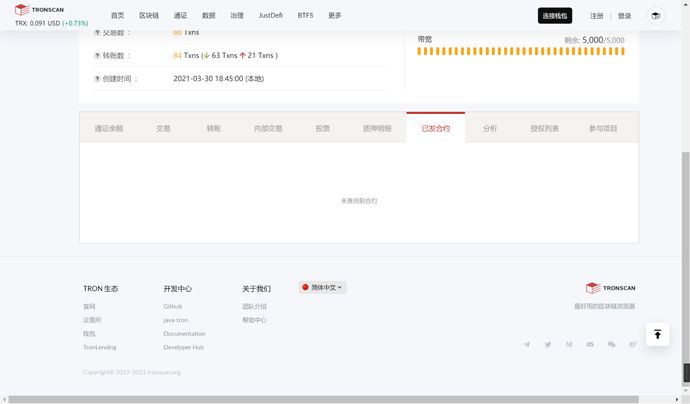Click the back-to-top arrow button
This screenshot has width=690, height=404.
coord(657,334)
